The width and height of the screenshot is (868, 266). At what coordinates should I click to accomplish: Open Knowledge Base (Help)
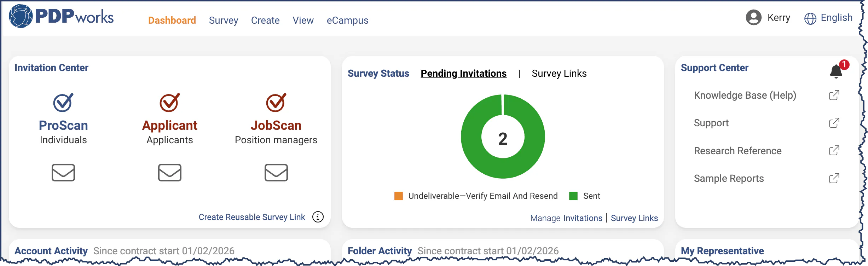[x=745, y=96]
